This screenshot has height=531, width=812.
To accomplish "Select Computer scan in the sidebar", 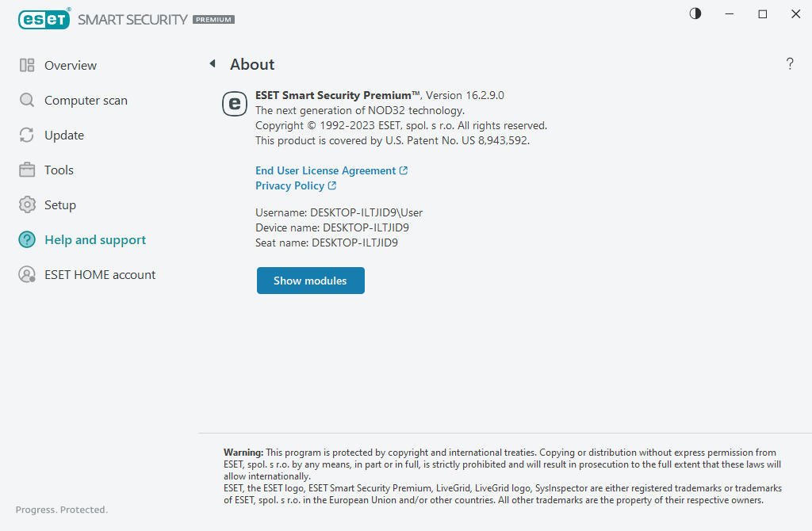I will point(86,101).
